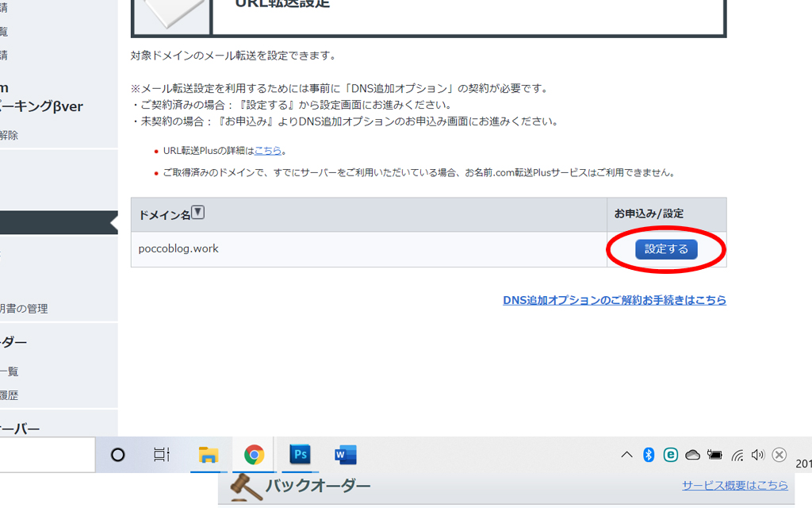Check battery status in the system tray

point(715,455)
